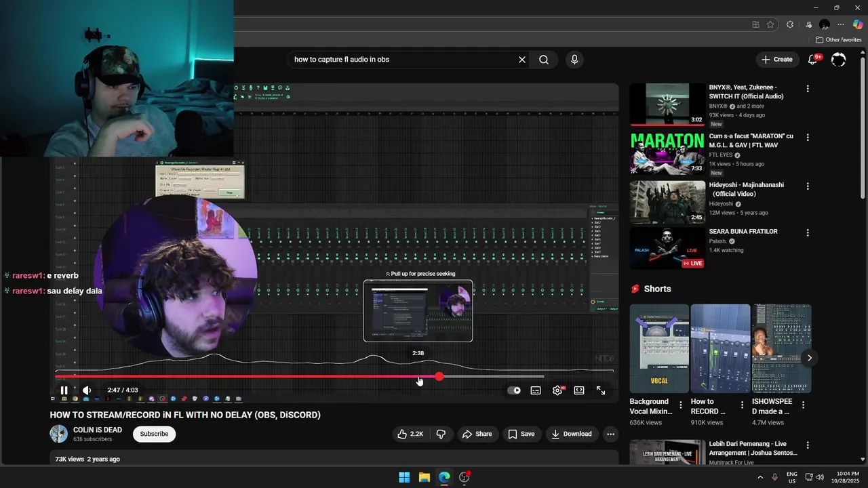Open Lebih Dari Pemenang video options menu
The width and height of the screenshot is (868, 488).
point(807,445)
